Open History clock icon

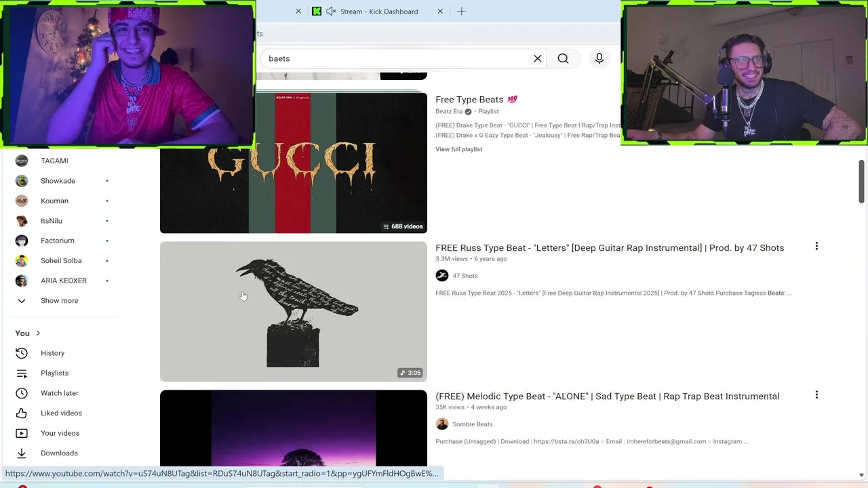pyautogui.click(x=22, y=353)
